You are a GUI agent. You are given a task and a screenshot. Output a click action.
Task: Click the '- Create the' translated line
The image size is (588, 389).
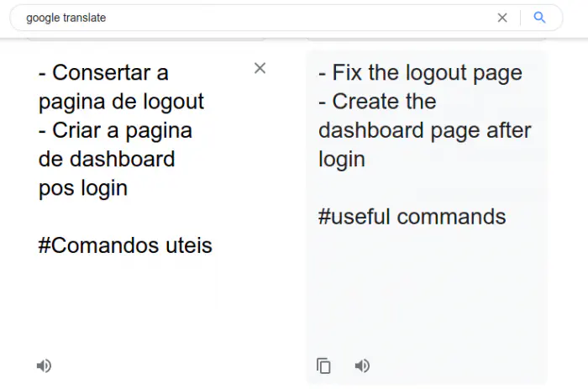tap(377, 102)
